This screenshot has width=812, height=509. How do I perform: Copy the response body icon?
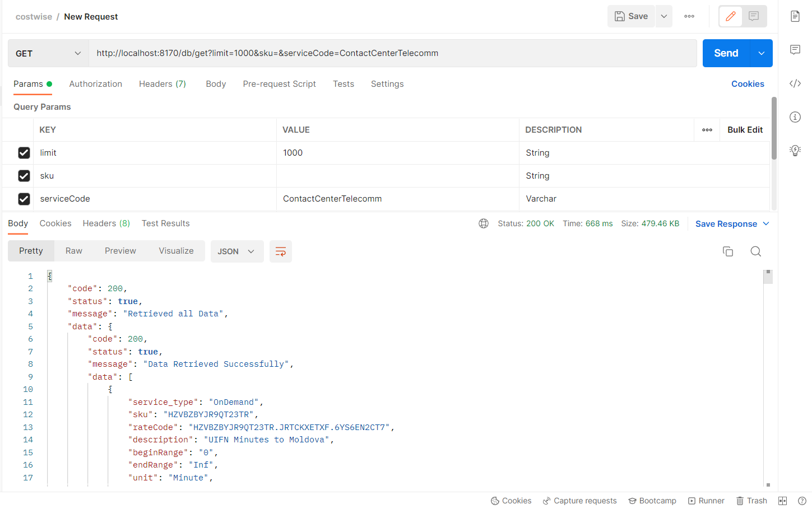tap(728, 251)
